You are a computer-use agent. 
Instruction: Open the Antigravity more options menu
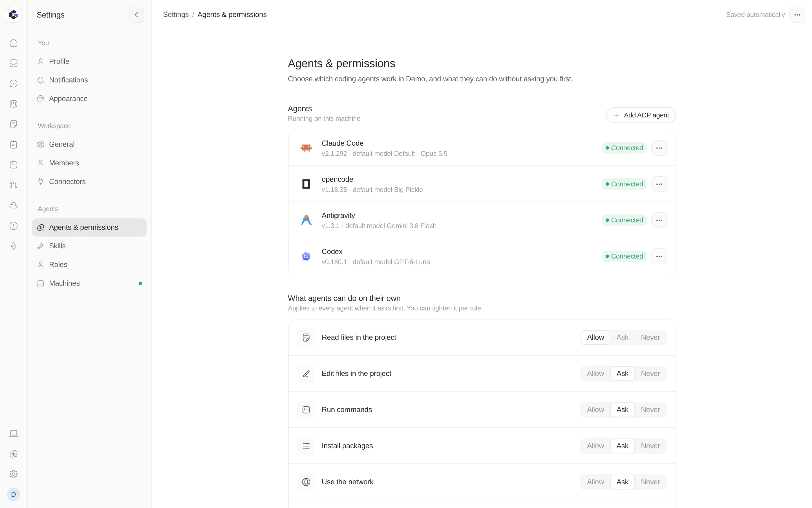coord(659,220)
